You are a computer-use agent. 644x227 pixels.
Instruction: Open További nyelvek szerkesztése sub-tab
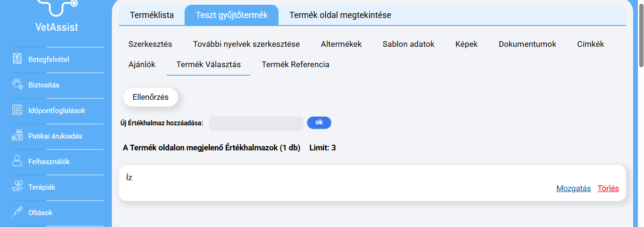pyautogui.click(x=246, y=44)
